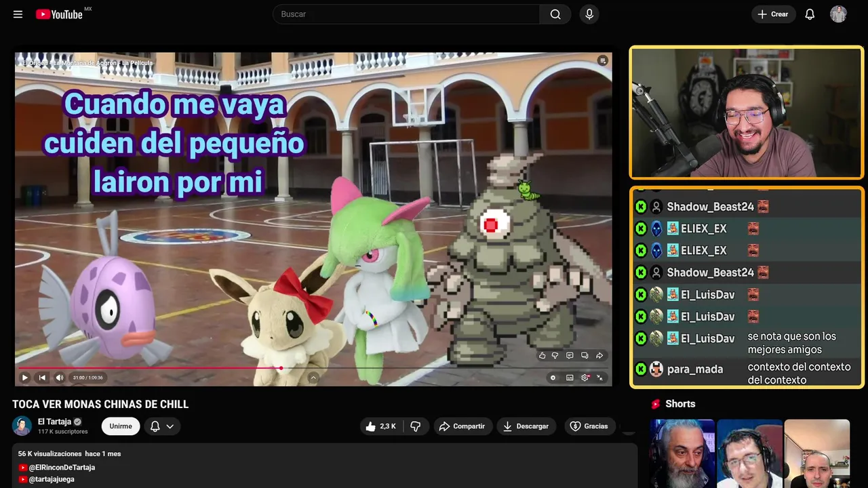This screenshot has width=868, height=488.
Task: Open the queue list icon atop video
Action: 602,61
